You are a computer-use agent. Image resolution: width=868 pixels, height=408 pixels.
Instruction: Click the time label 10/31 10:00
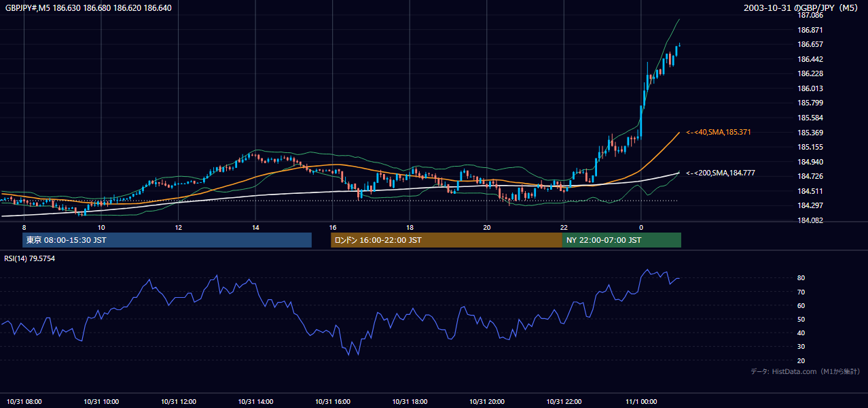[101, 402]
